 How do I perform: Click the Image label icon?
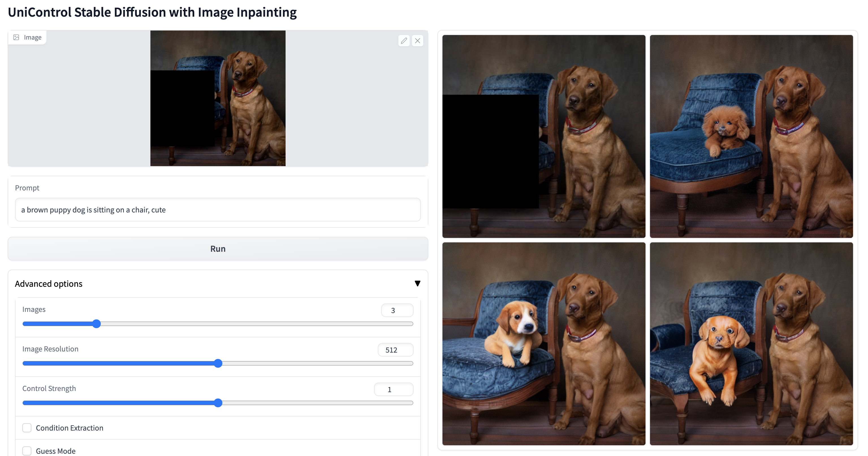[16, 37]
